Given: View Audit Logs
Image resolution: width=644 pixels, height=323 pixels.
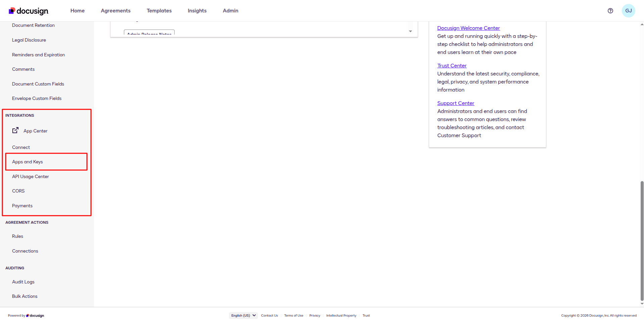Looking at the screenshot, I should (x=23, y=282).
